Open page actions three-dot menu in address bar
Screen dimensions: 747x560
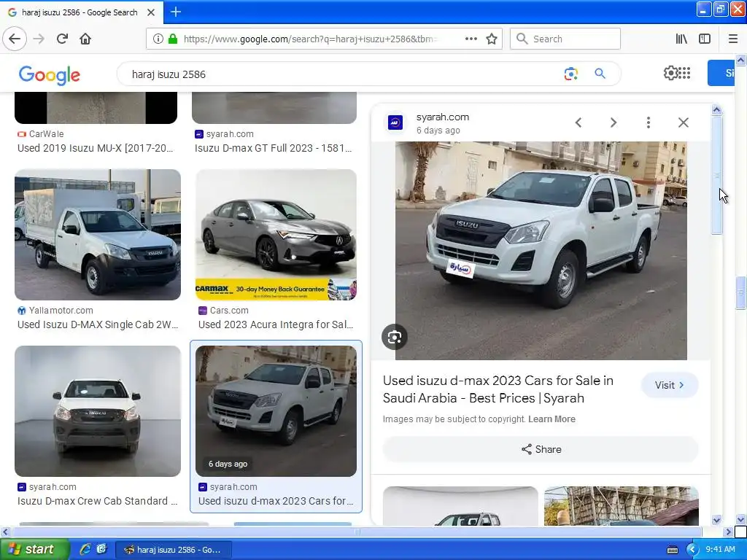(471, 39)
